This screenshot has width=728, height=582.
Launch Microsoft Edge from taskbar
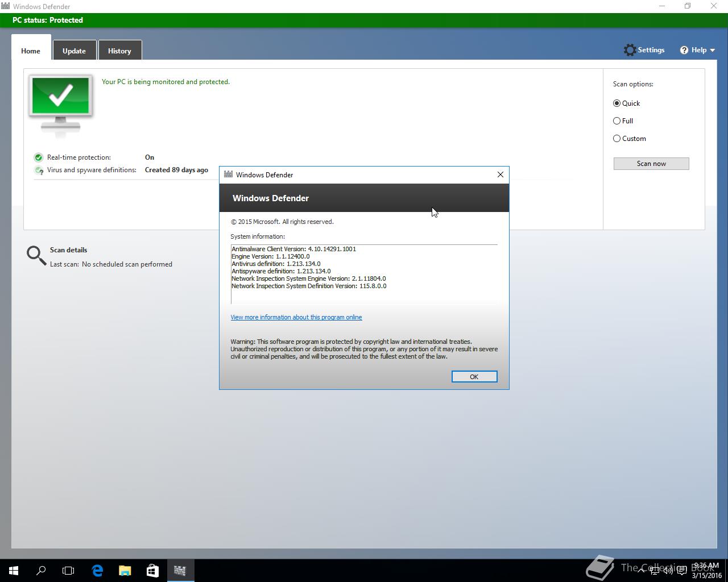(x=97, y=571)
